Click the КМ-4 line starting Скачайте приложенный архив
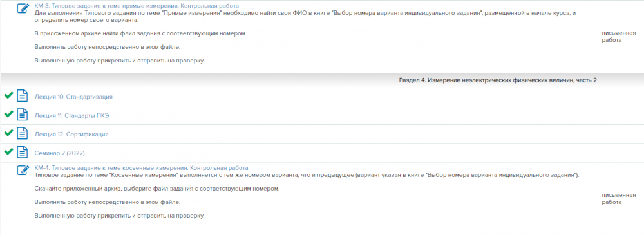This screenshot has width=644, height=235. point(157,189)
